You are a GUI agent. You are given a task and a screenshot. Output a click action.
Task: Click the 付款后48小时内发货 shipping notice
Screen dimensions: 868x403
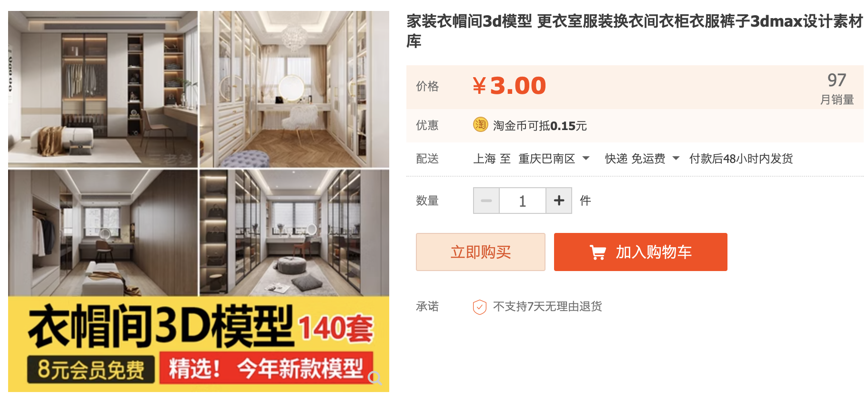coord(741,159)
